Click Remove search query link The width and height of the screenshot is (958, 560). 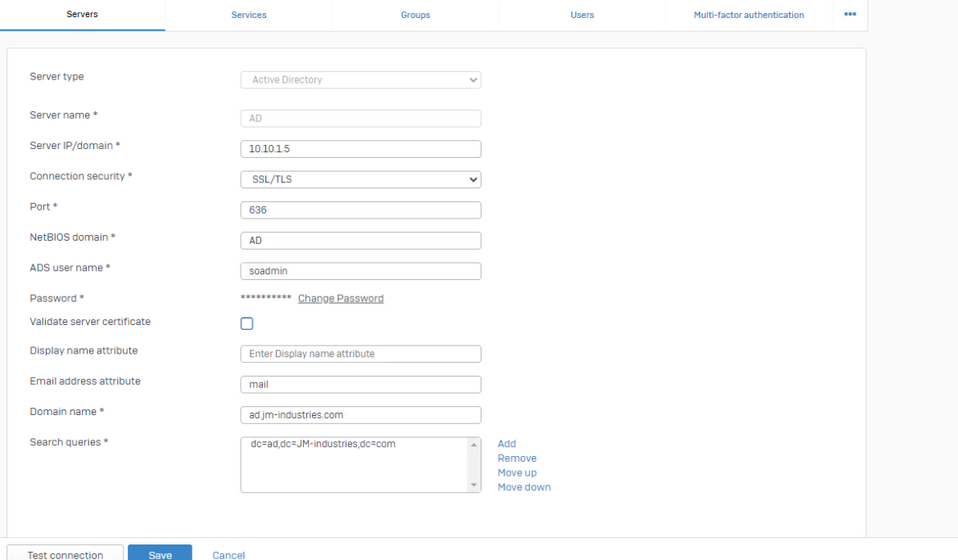click(517, 458)
